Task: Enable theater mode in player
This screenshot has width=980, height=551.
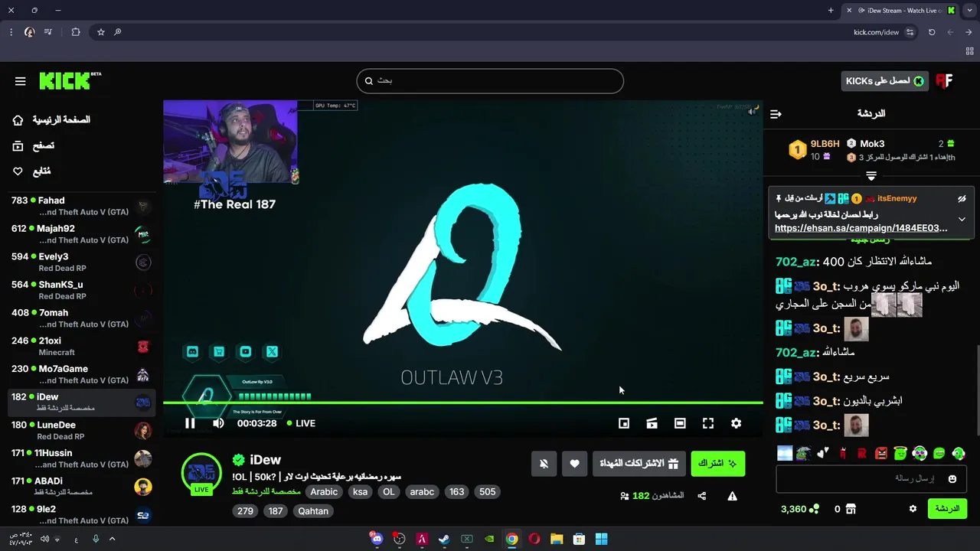Action: pos(680,423)
